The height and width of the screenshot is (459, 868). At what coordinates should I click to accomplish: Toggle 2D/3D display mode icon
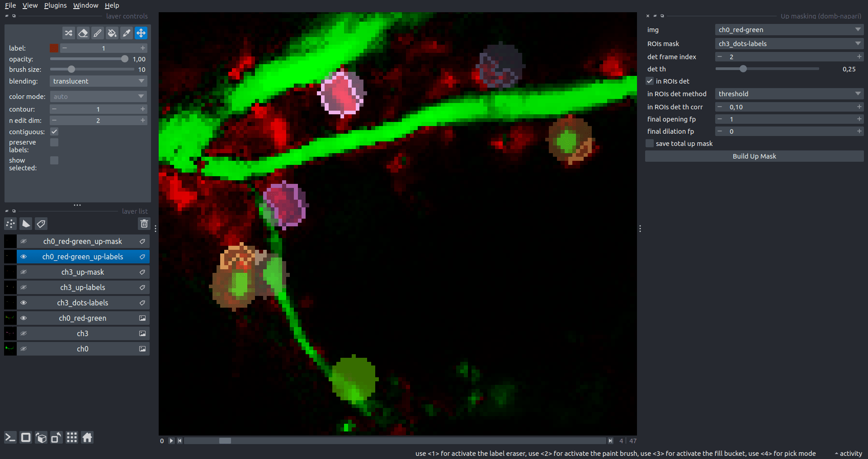pos(26,437)
